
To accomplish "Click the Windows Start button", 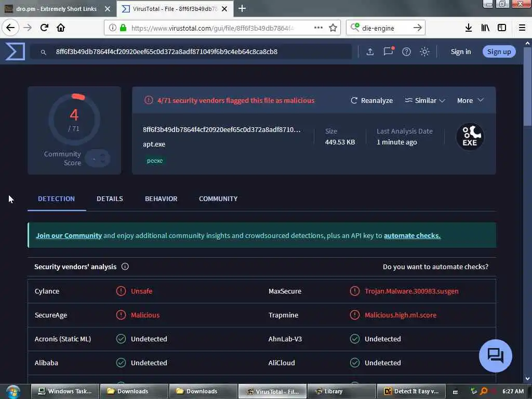I will pos(13,392).
